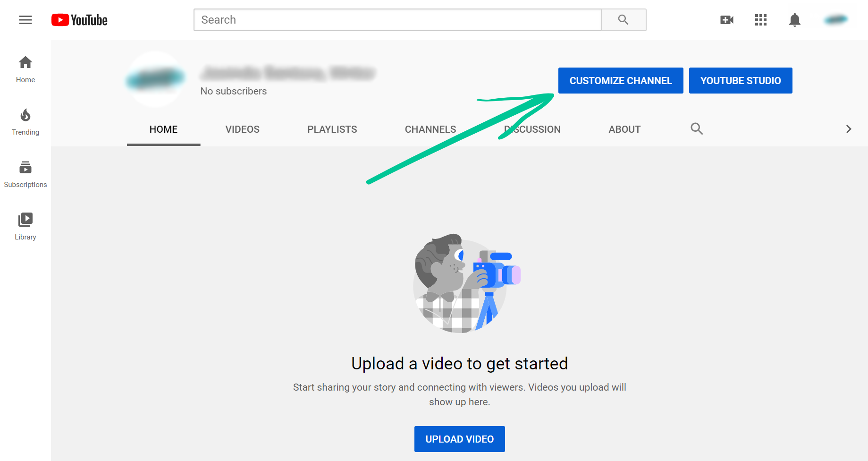The height and width of the screenshot is (461, 868).
Task: Open the YouTube apps grid
Action: (761, 20)
